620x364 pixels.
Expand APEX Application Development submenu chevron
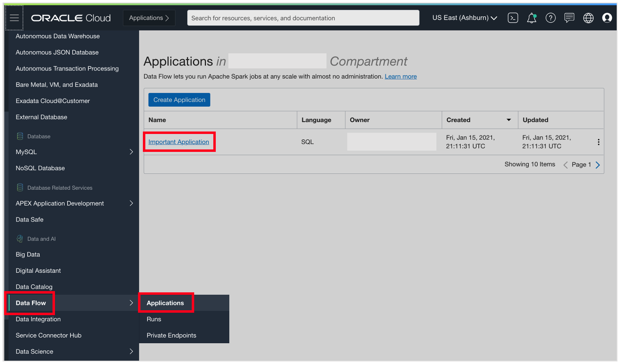[x=131, y=203]
